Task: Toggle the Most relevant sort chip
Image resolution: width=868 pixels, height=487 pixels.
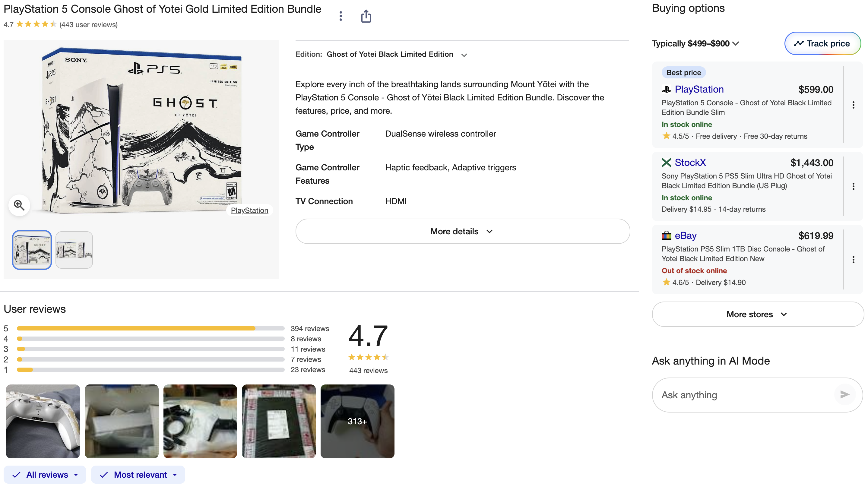Action: (x=138, y=475)
